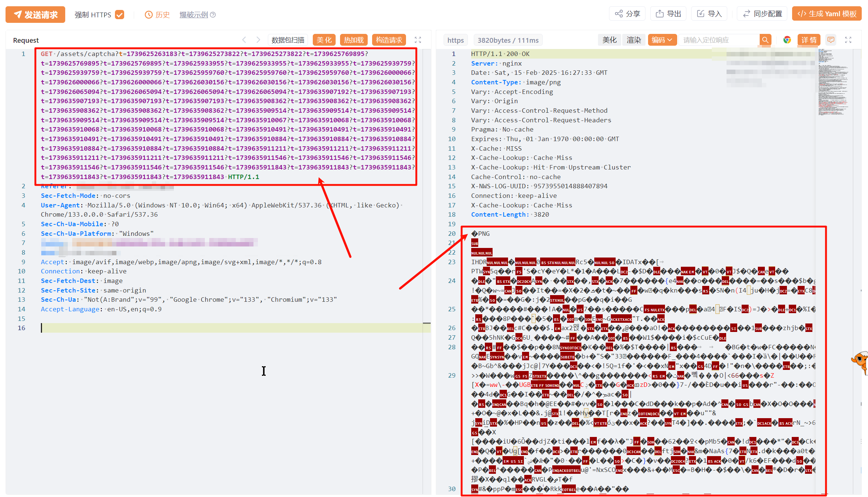The image size is (868, 497).
Task: Go to next request with right chevron
Action: click(x=258, y=40)
